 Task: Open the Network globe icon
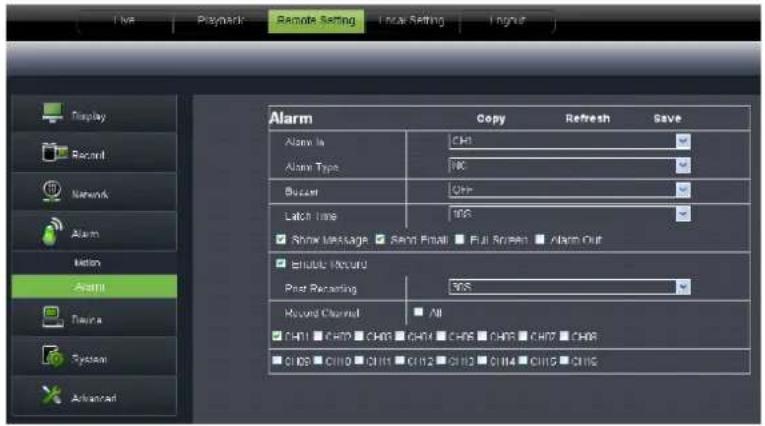click(x=52, y=191)
